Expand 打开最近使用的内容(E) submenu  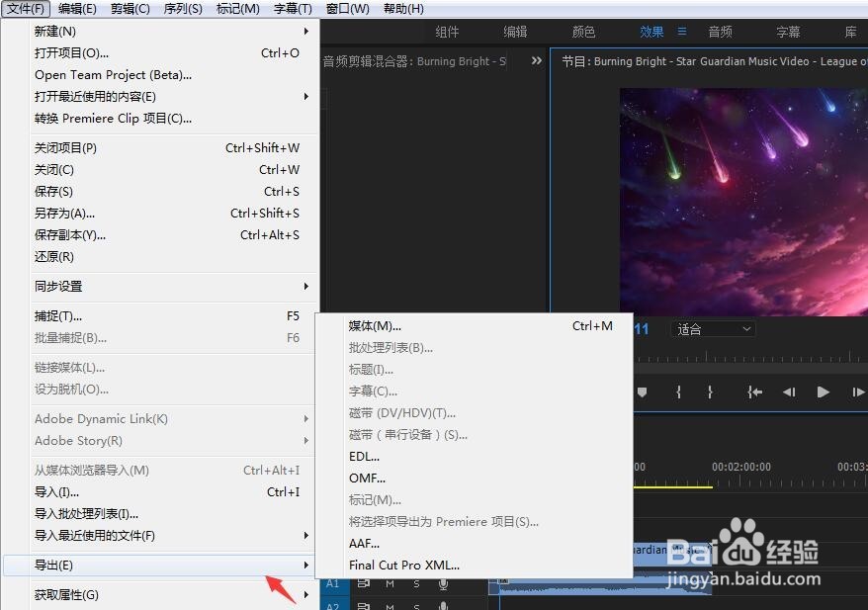[305, 96]
